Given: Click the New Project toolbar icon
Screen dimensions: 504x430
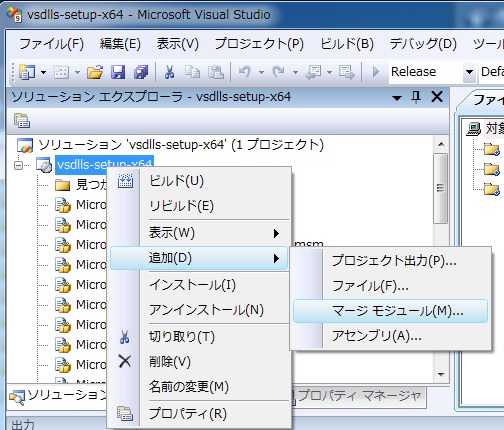Looking at the screenshot, I should (27, 72).
